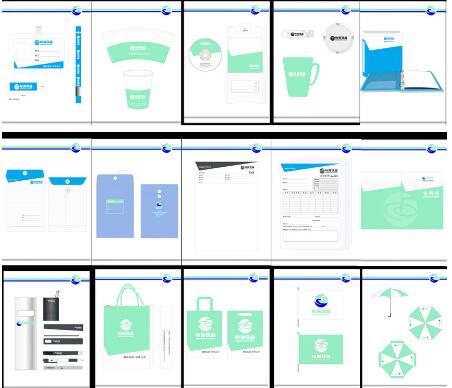The image size is (452, 388).
Task: Click the logo icon atop the first page
Action: [x=77, y=11]
